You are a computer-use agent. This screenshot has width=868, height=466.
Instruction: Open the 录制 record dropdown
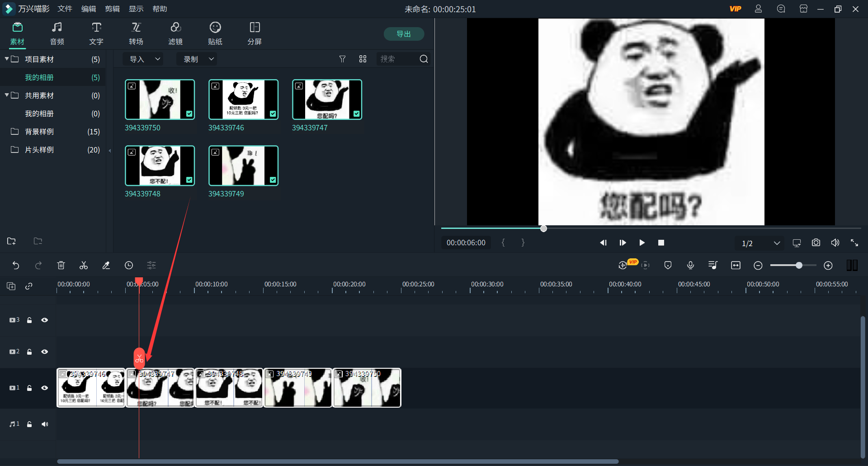[x=198, y=59]
